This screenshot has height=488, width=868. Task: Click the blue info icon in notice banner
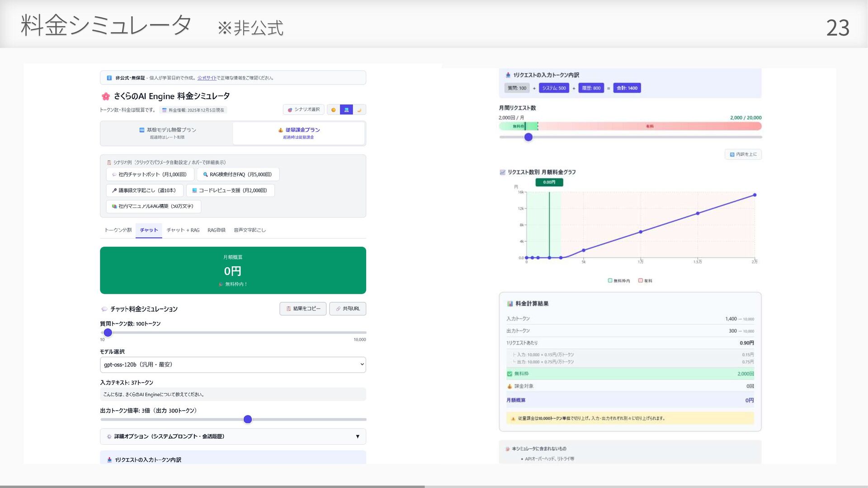109,78
